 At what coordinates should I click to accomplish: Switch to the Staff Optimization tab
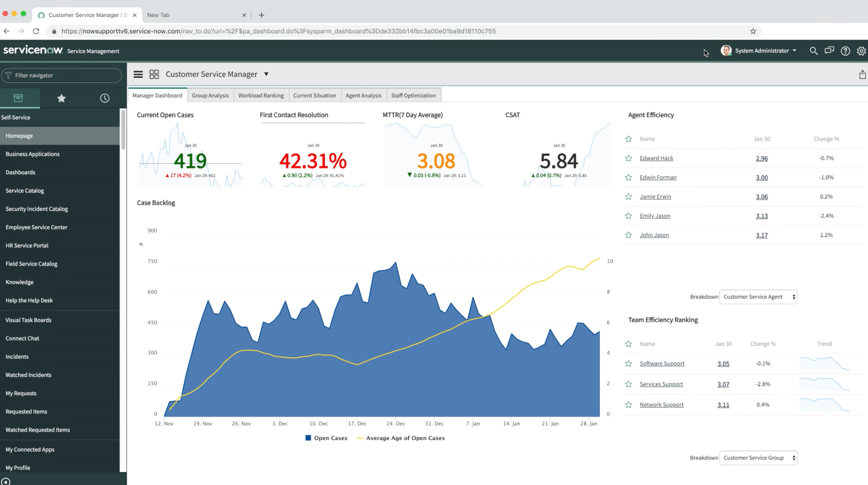(x=413, y=95)
